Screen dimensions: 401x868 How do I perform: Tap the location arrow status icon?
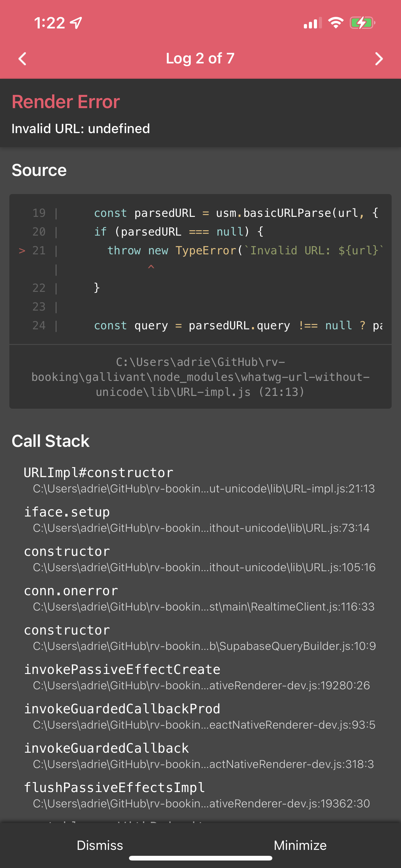(76, 23)
